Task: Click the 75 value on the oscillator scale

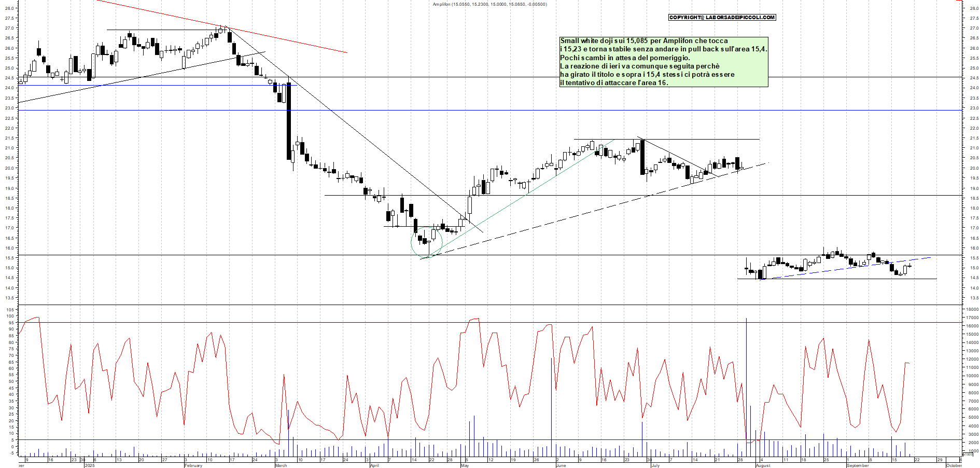Action: 11,349
